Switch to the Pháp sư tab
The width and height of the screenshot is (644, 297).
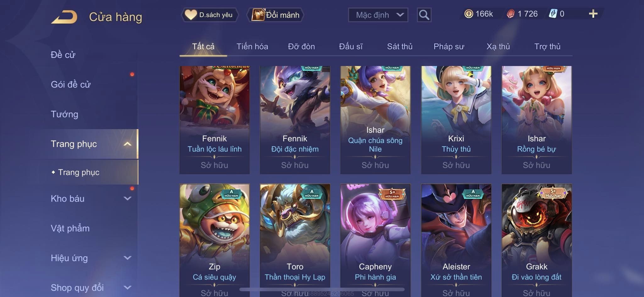[x=449, y=46]
